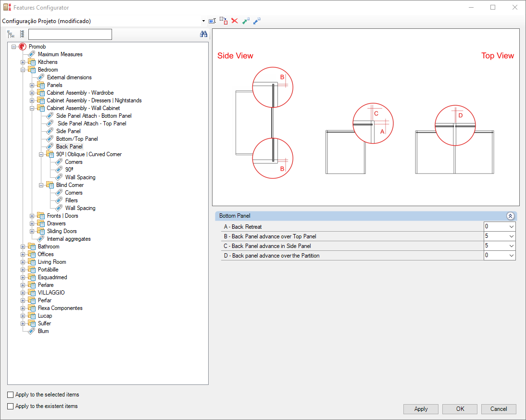Click the VILLAGGIO folder icon
Viewport: 526px width, 420px height.
click(32, 293)
